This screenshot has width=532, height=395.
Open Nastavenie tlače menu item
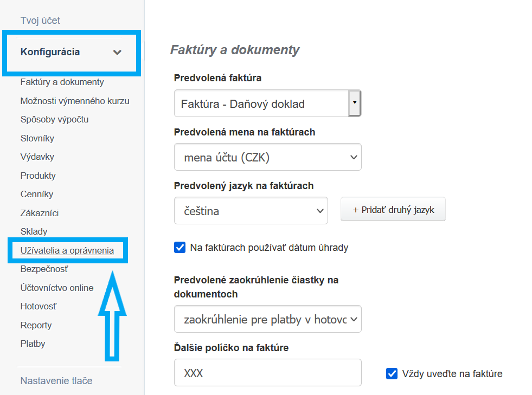coord(56,381)
